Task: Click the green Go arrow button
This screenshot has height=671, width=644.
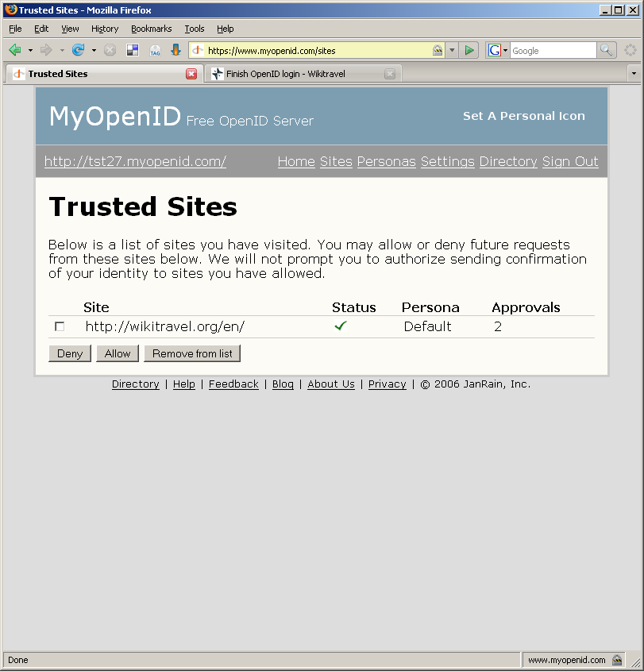Action: click(x=469, y=51)
